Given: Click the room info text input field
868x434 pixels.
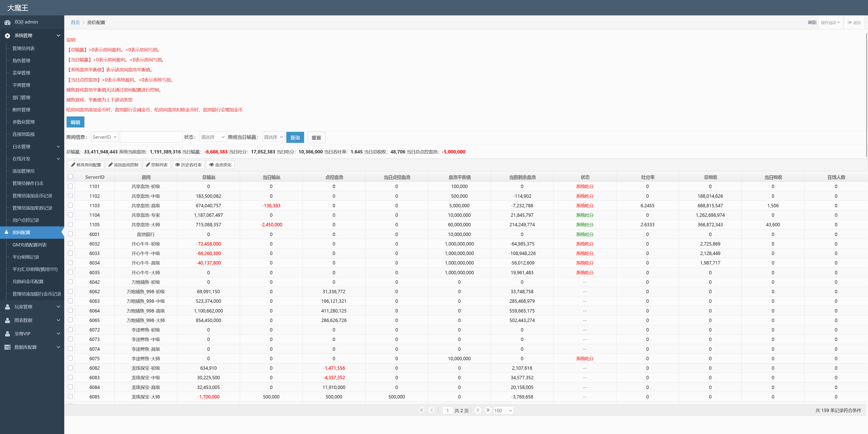Looking at the screenshot, I should coord(151,137).
